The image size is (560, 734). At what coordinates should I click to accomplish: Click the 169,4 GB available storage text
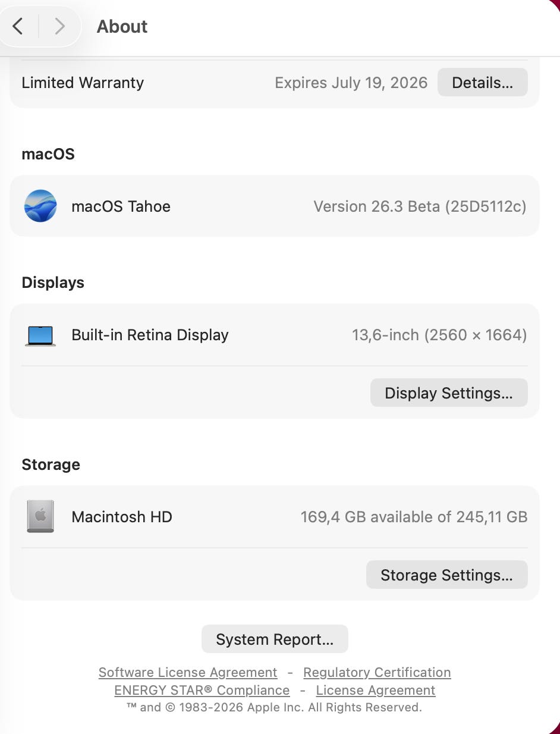point(414,517)
